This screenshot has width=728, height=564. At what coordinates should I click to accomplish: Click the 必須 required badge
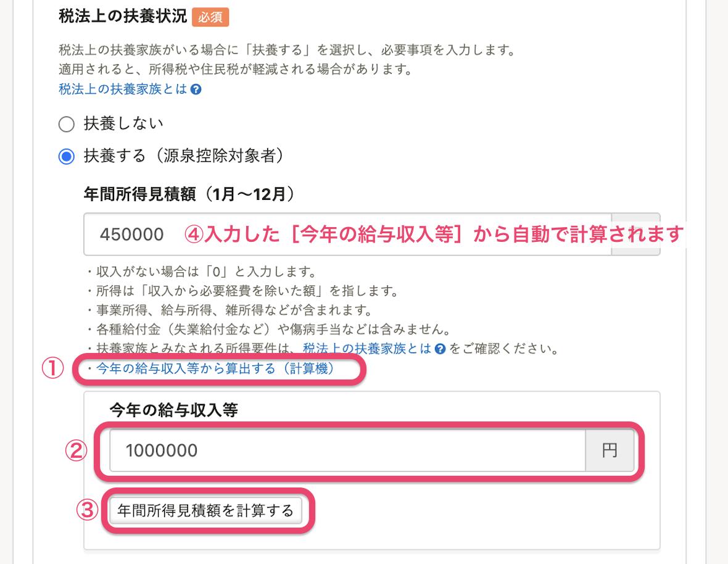[x=210, y=17]
